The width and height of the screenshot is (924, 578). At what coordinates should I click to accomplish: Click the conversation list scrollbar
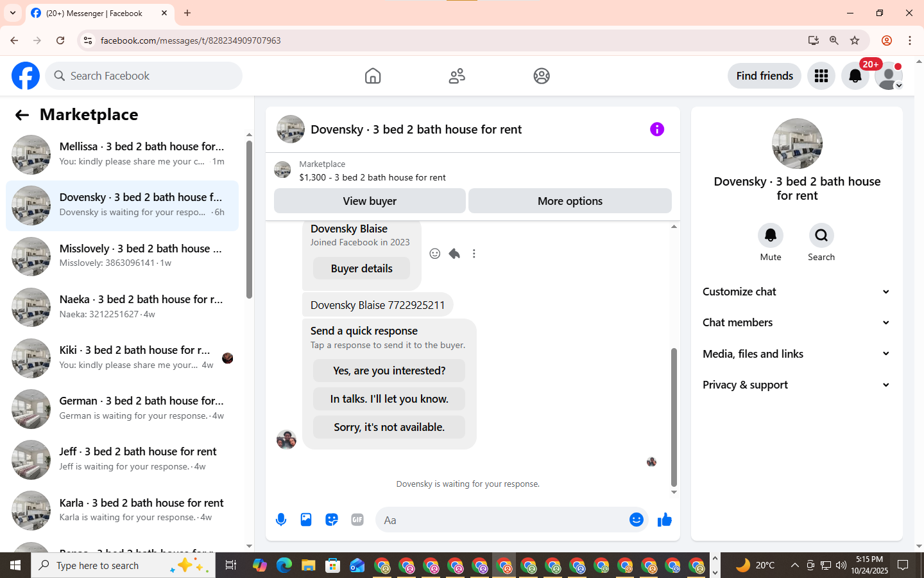(x=249, y=220)
